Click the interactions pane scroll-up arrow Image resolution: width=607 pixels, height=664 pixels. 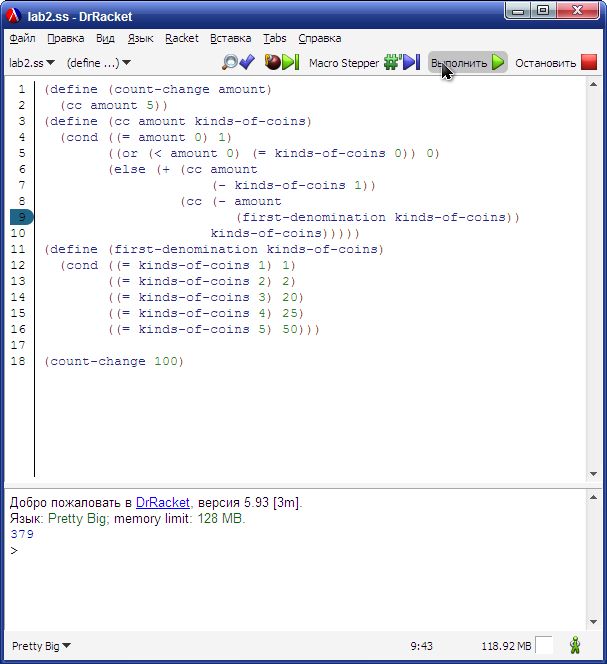593,498
